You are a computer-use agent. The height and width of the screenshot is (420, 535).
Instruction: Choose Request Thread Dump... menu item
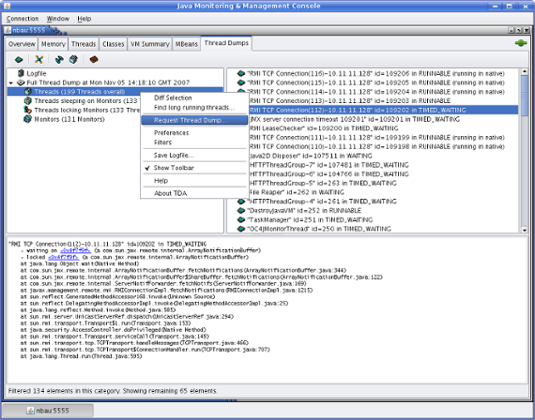pos(194,120)
